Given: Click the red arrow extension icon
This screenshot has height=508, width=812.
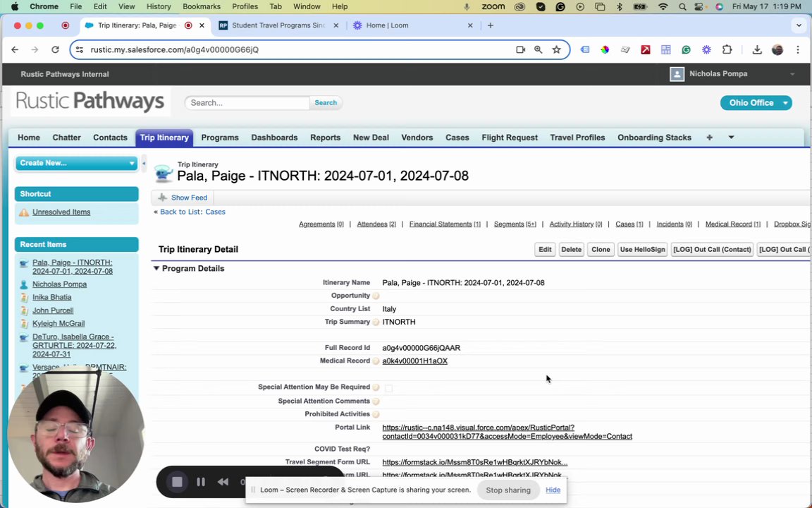Looking at the screenshot, I should click(645, 50).
